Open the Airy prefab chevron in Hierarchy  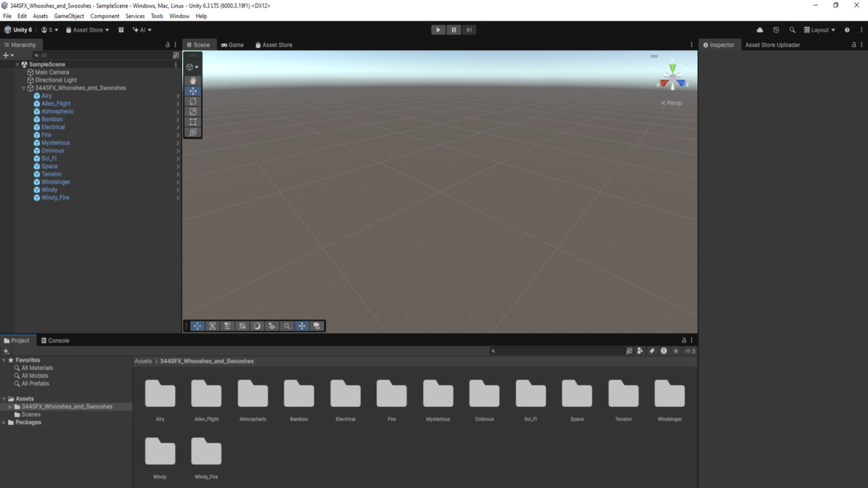click(x=178, y=96)
